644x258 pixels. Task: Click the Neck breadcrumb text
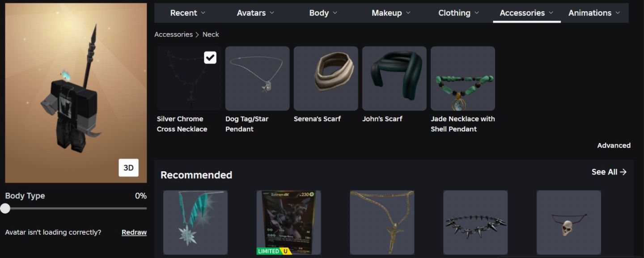coord(211,34)
